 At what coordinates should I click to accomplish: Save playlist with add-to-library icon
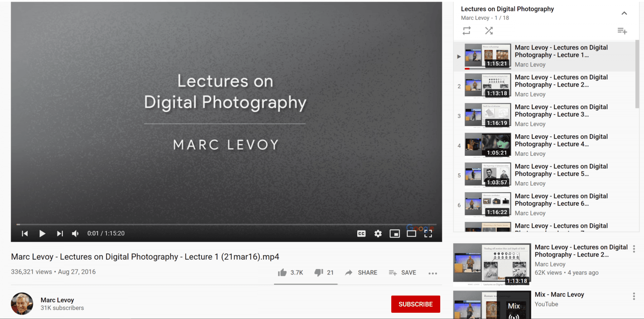622,31
